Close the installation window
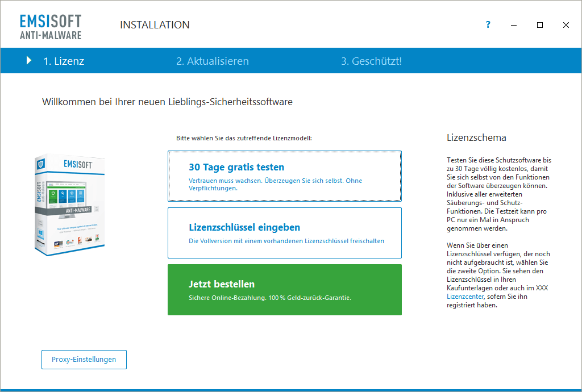This screenshot has width=582, height=392. point(566,25)
